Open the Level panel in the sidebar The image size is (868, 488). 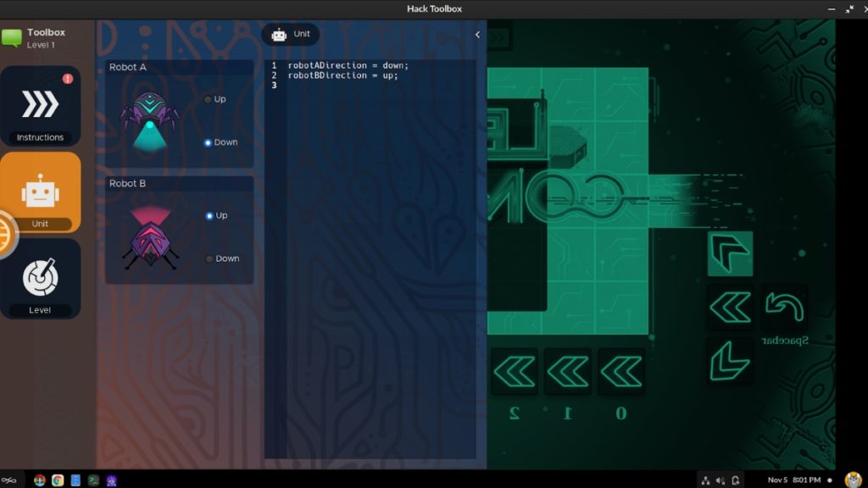40,278
